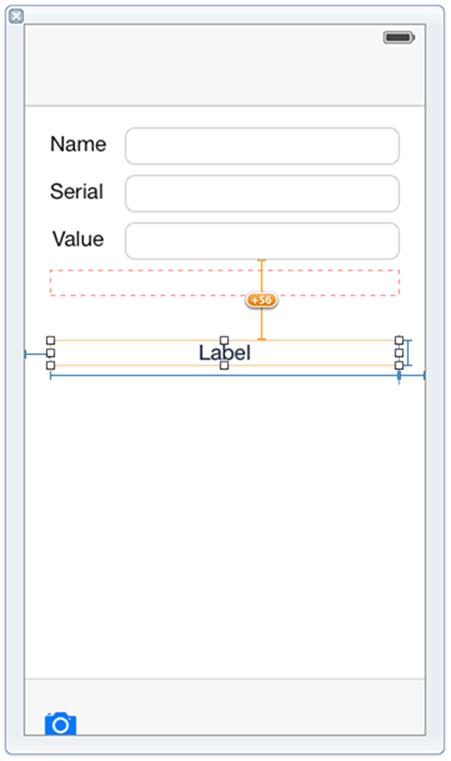
Task: Click the battery icon in the status bar
Action: [x=399, y=37]
